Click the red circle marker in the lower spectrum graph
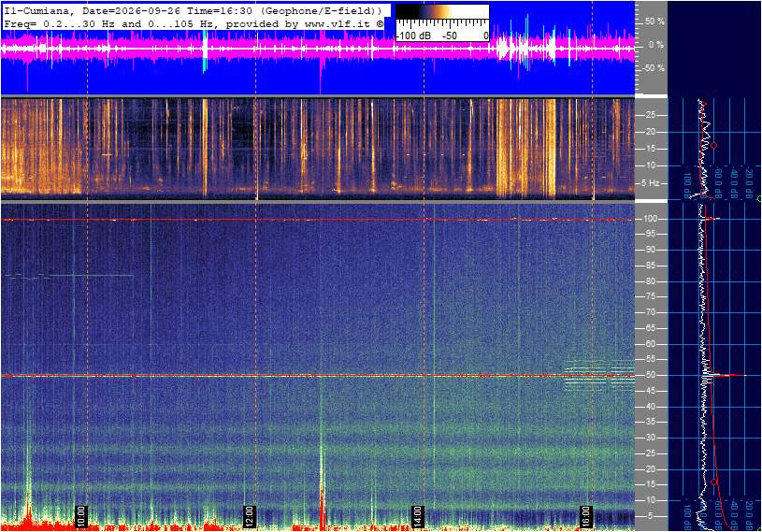This screenshot has width=762, height=532. point(714,482)
